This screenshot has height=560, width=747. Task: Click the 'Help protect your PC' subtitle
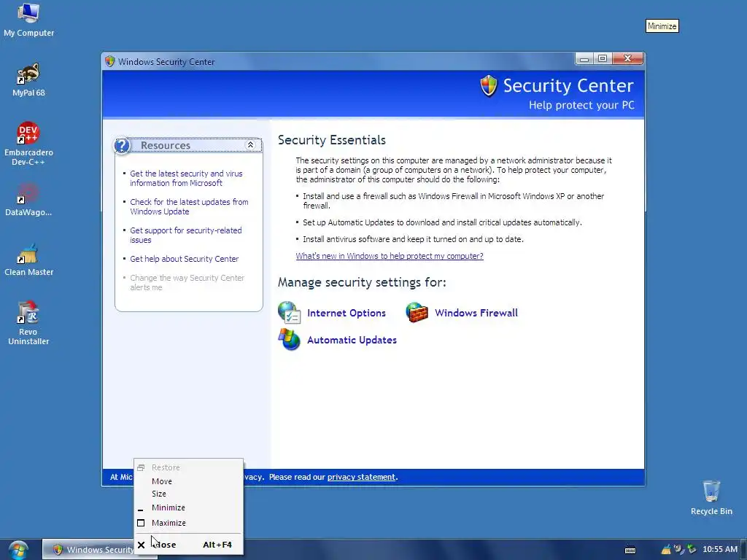pos(581,105)
